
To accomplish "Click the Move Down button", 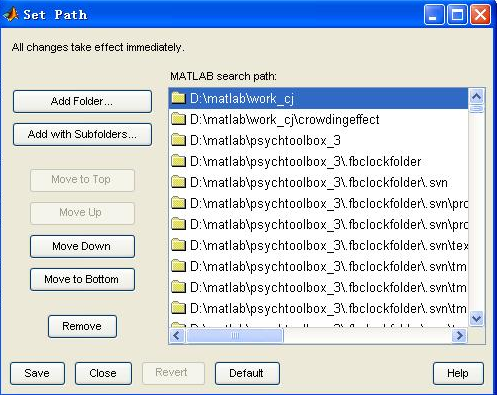I will pyautogui.click(x=82, y=246).
